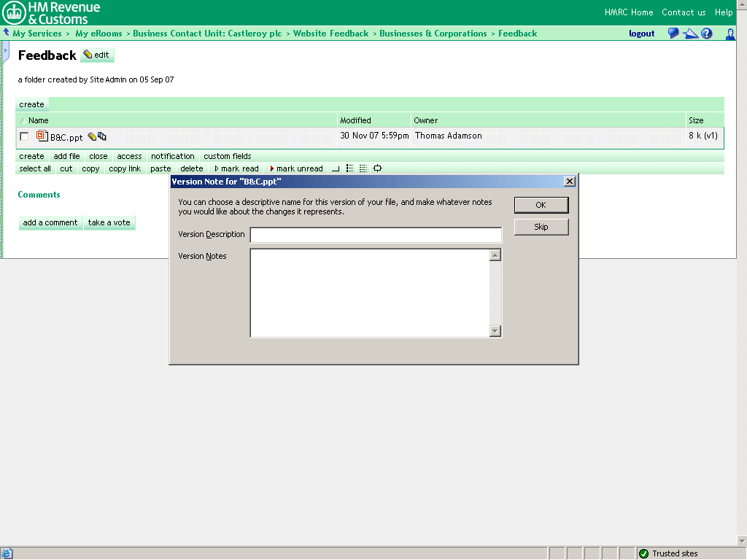Click the paper airplane send icon
Viewport: 747px width, 560px height.
coord(690,34)
